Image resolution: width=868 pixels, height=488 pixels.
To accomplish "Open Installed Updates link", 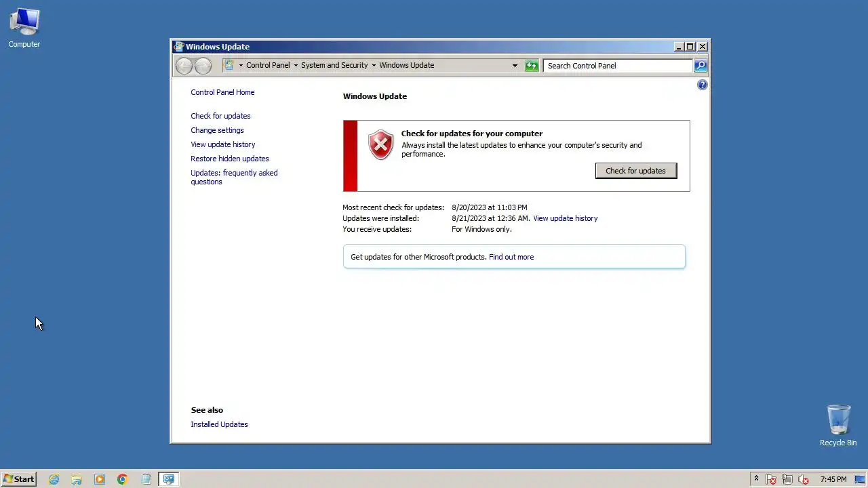I will [219, 424].
